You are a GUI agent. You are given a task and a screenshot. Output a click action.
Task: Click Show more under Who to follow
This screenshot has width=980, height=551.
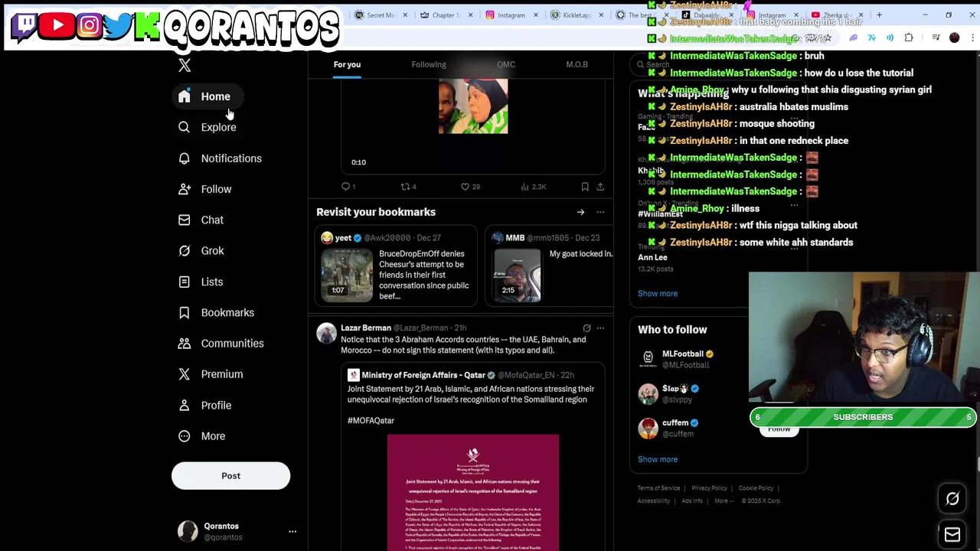(658, 459)
